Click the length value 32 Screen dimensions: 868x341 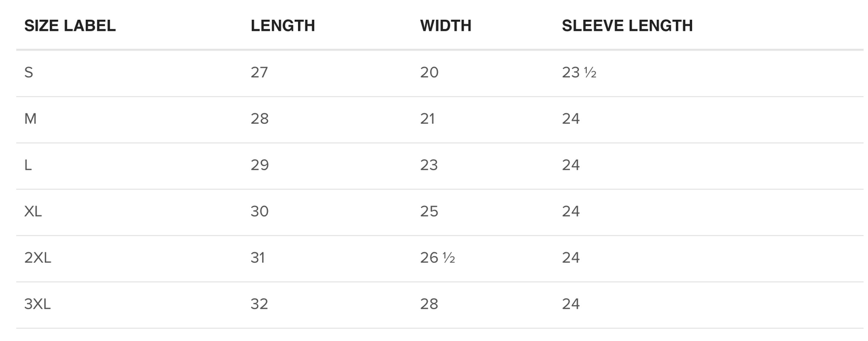259,304
